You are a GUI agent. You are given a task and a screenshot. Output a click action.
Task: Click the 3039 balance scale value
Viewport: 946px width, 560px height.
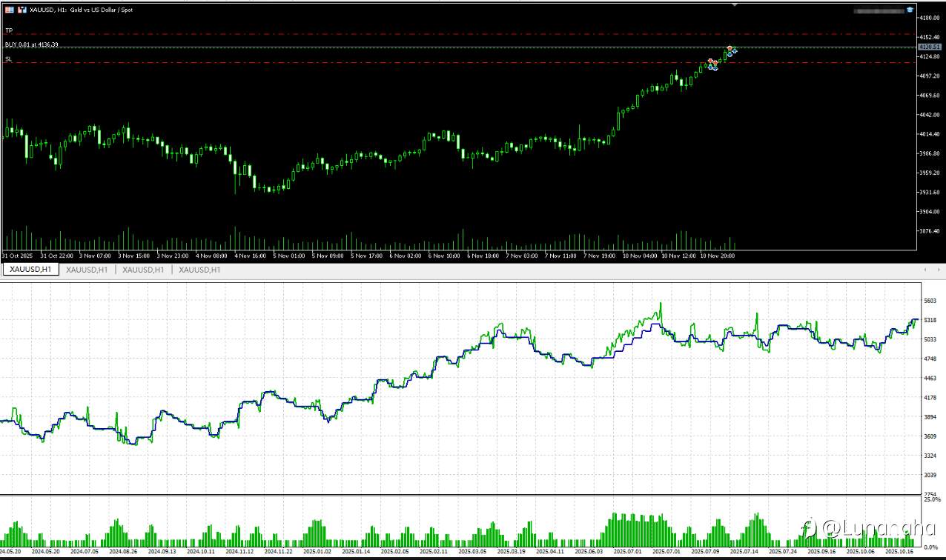930,475
